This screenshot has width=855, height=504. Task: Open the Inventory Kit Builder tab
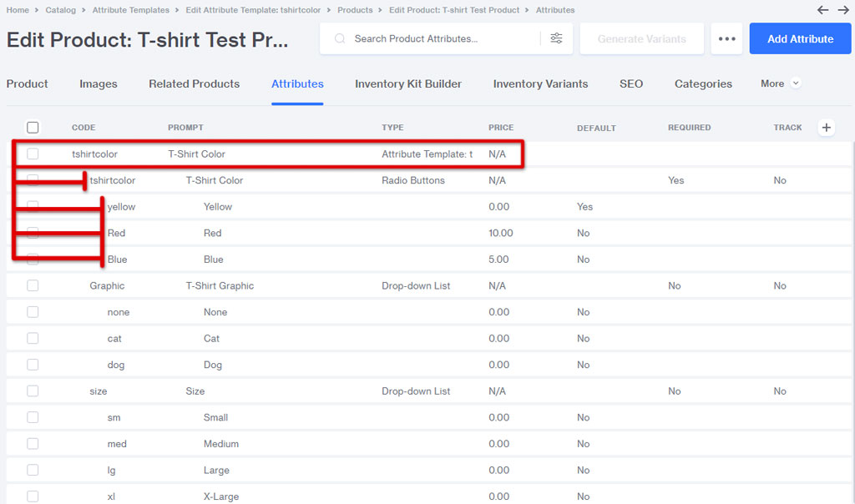[x=408, y=83]
